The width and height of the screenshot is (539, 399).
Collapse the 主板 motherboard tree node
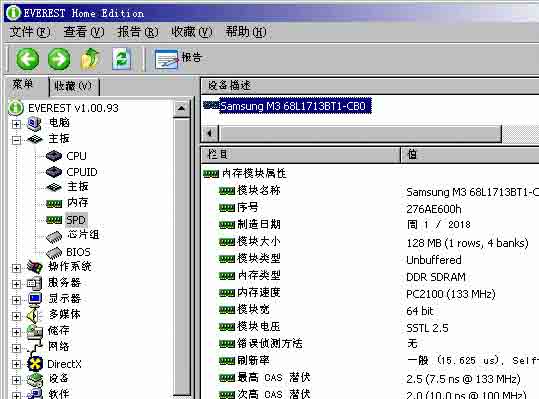click(16, 140)
